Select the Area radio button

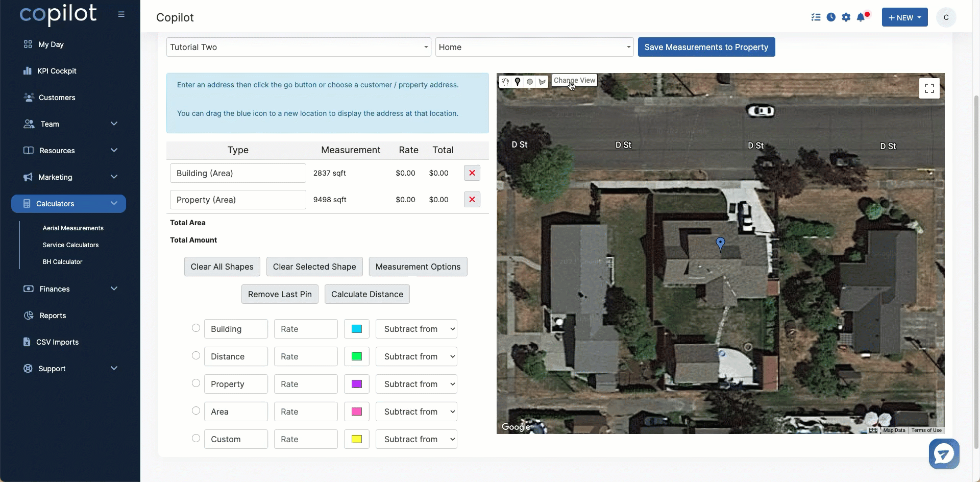196,411
